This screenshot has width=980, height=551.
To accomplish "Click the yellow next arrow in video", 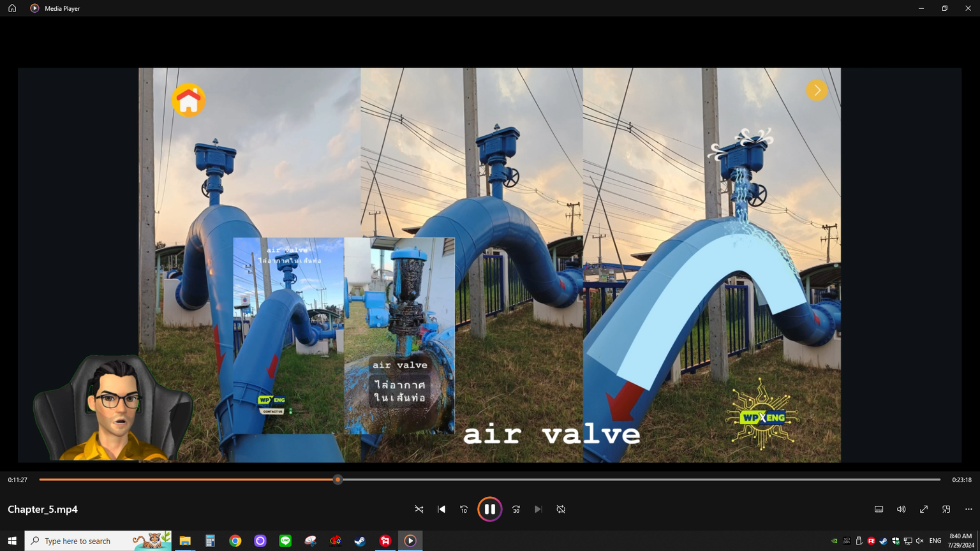I will coord(817,91).
